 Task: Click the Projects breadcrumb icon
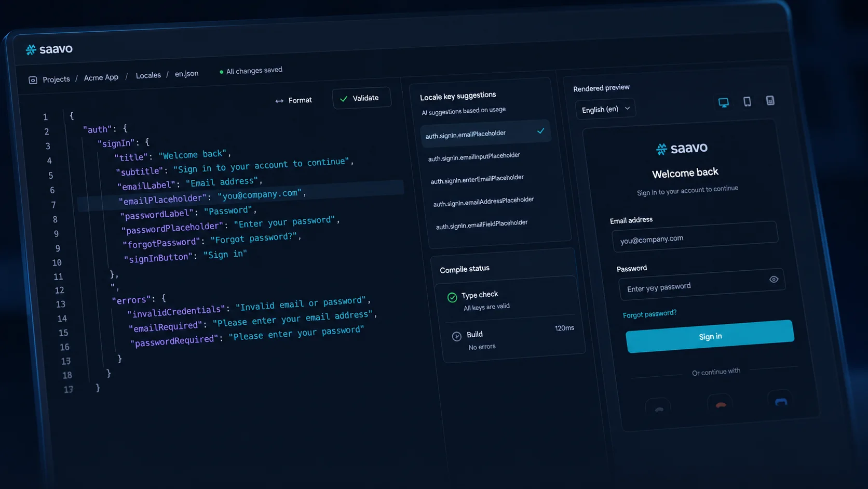33,80
